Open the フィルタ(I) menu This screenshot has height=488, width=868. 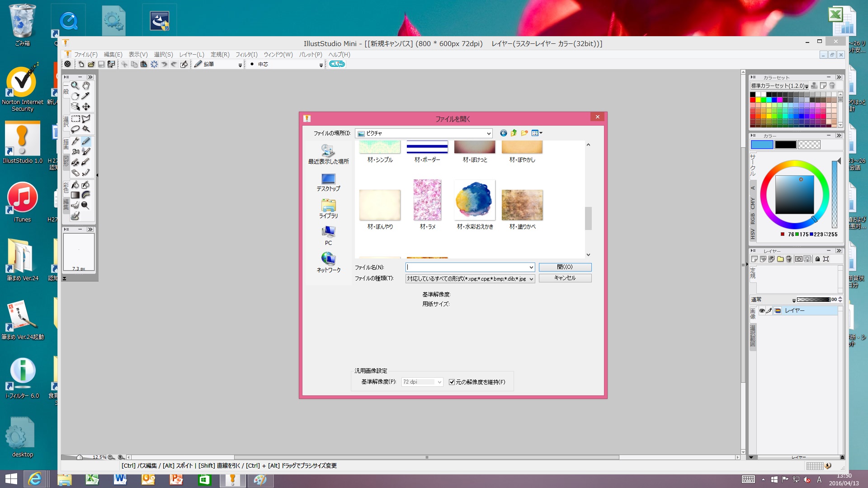pos(246,55)
